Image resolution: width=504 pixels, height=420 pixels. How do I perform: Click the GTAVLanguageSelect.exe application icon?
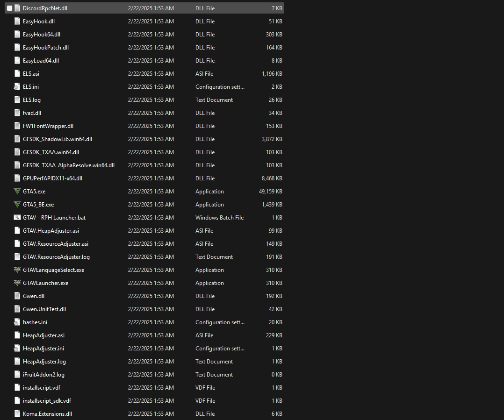(17, 270)
